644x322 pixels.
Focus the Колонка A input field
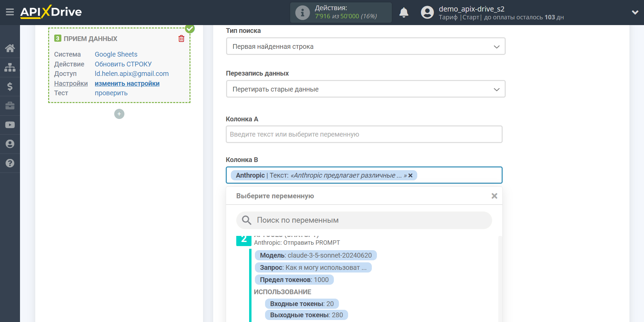coord(364,134)
